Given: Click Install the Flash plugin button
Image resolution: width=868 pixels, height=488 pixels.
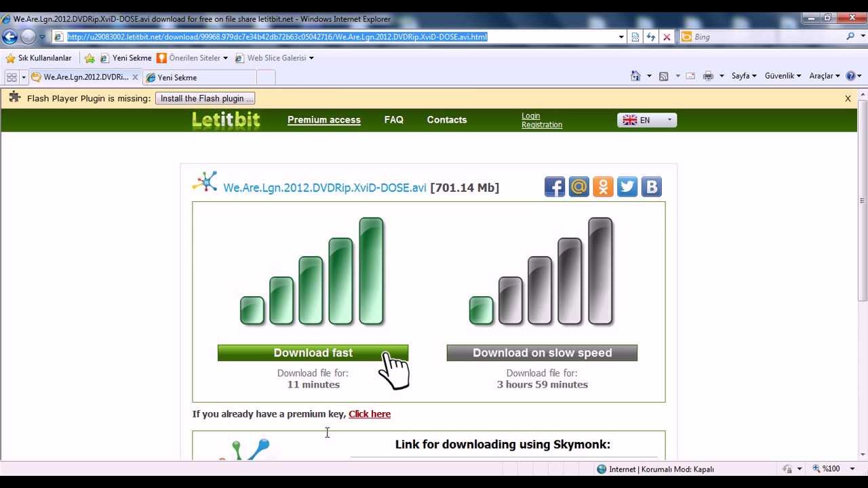Looking at the screenshot, I should [205, 98].
